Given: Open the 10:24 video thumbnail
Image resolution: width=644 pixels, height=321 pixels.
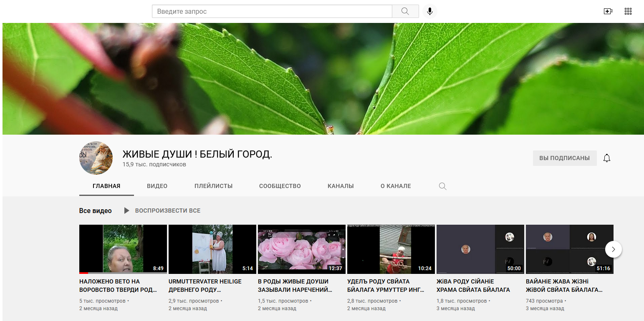Looking at the screenshot, I should pyautogui.click(x=391, y=249).
